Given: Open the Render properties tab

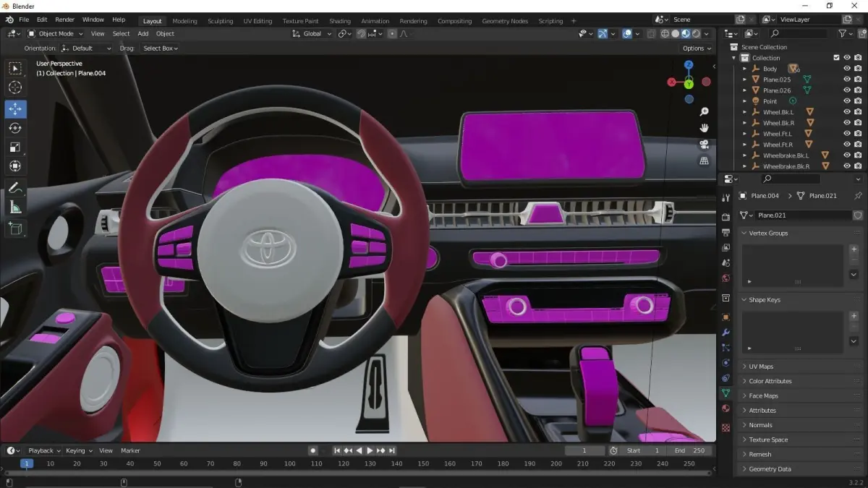Looking at the screenshot, I should tap(726, 217).
